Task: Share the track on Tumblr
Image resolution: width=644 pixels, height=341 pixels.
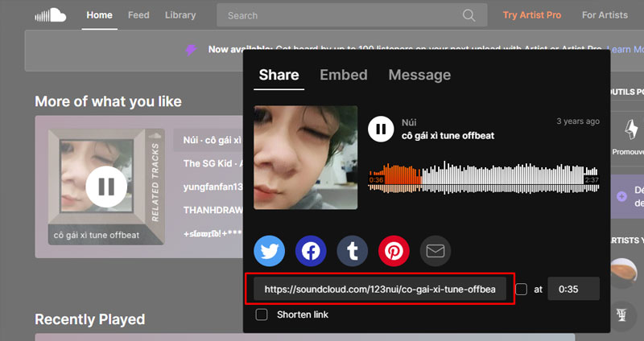Action: click(x=353, y=251)
